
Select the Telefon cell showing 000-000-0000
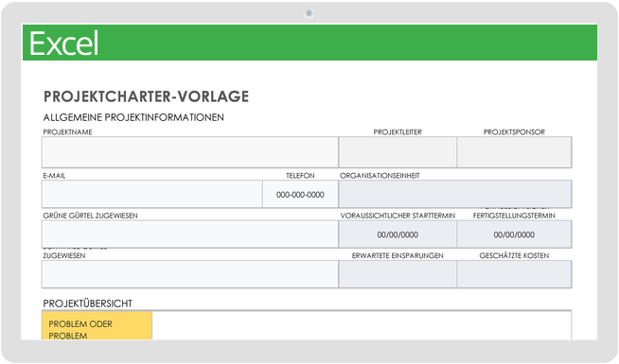tap(300, 194)
